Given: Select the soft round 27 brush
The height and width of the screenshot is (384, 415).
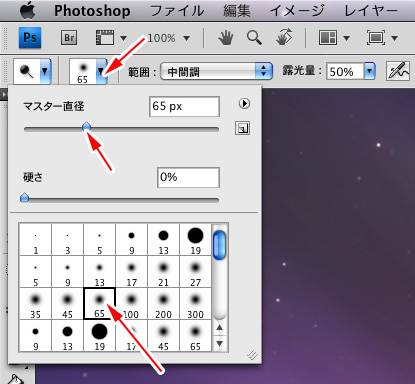Looking at the screenshot, I should tap(195, 272).
